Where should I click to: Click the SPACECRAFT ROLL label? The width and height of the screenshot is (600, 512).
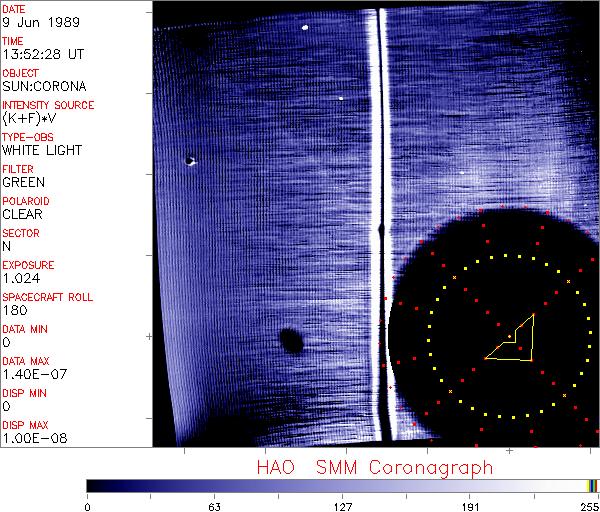(x=48, y=297)
